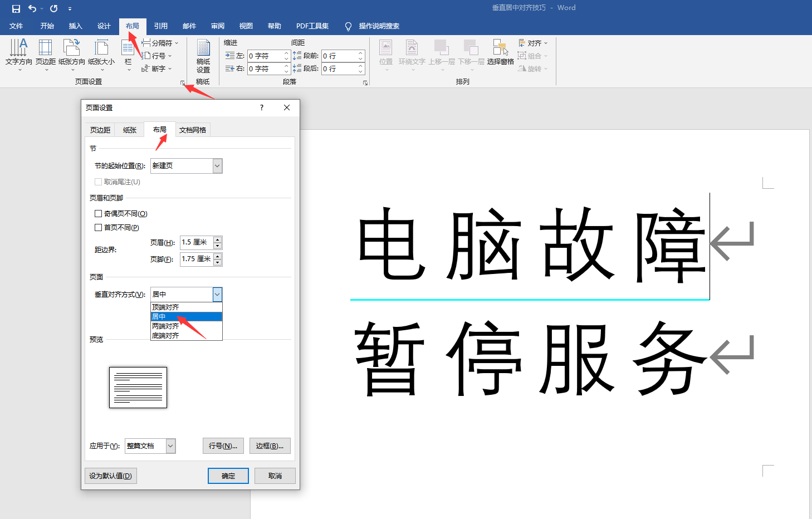812x519 pixels.
Task: Click the 设为默认值 button
Action: [111, 476]
